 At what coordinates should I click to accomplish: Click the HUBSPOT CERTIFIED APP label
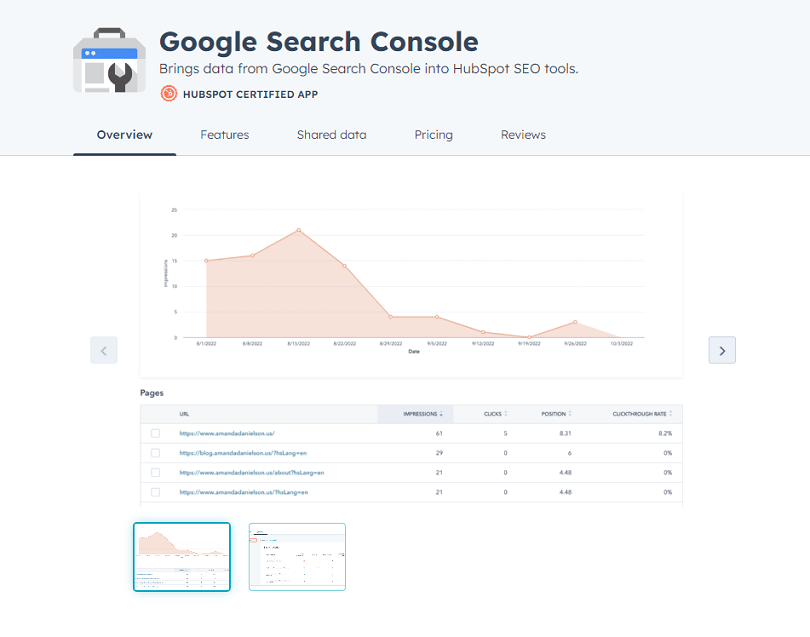click(250, 95)
